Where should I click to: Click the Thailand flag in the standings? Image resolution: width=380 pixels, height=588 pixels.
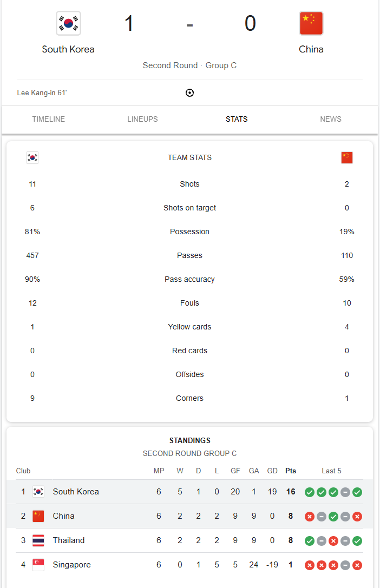(38, 540)
